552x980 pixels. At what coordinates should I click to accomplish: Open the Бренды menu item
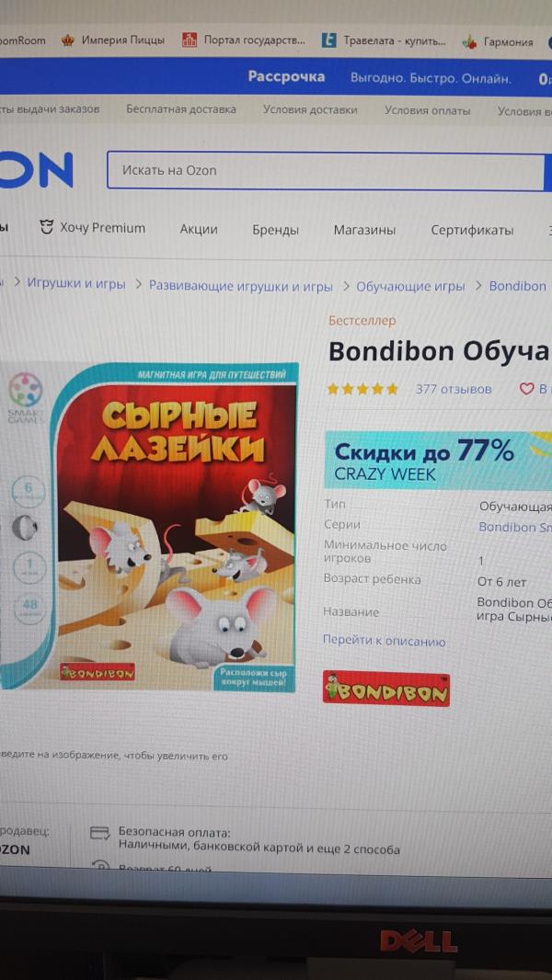[x=276, y=230]
